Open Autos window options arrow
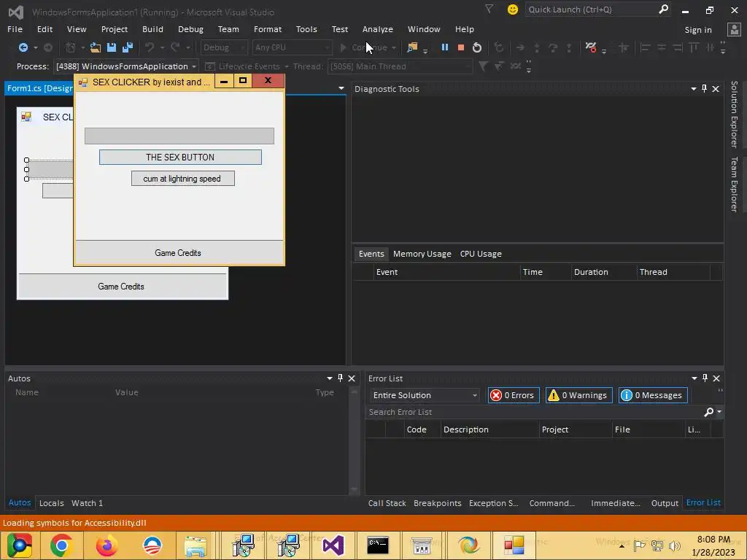This screenshot has height=560, width=747. (330, 378)
